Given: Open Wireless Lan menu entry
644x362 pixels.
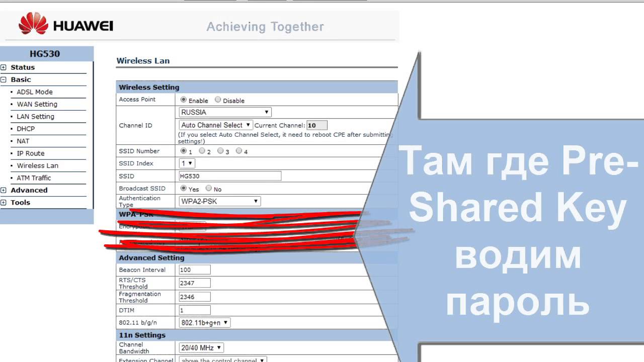Looking at the screenshot, I should point(38,166).
